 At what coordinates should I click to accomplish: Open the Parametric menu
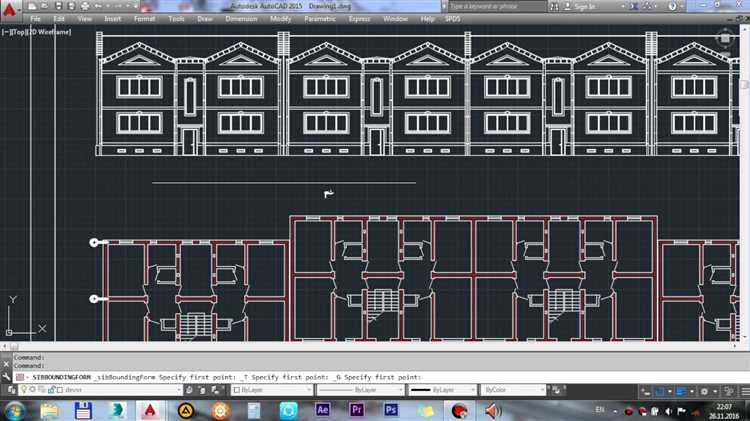click(x=319, y=18)
